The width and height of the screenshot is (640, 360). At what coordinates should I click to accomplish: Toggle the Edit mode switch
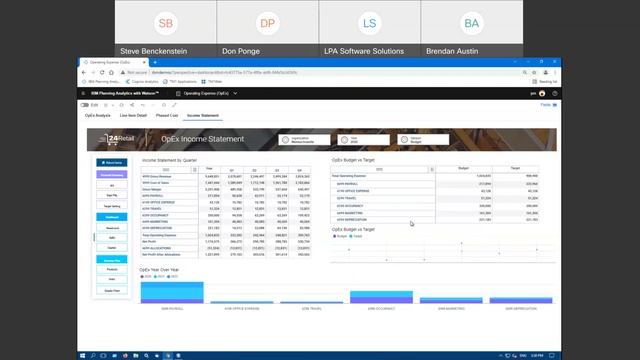[84, 105]
